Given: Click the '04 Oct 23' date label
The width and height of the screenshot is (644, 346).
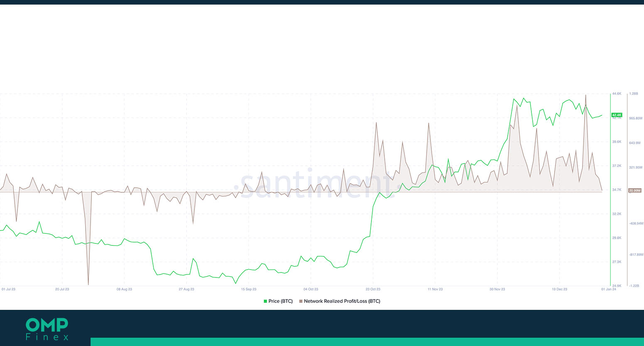Looking at the screenshot, I should (311, 289).
